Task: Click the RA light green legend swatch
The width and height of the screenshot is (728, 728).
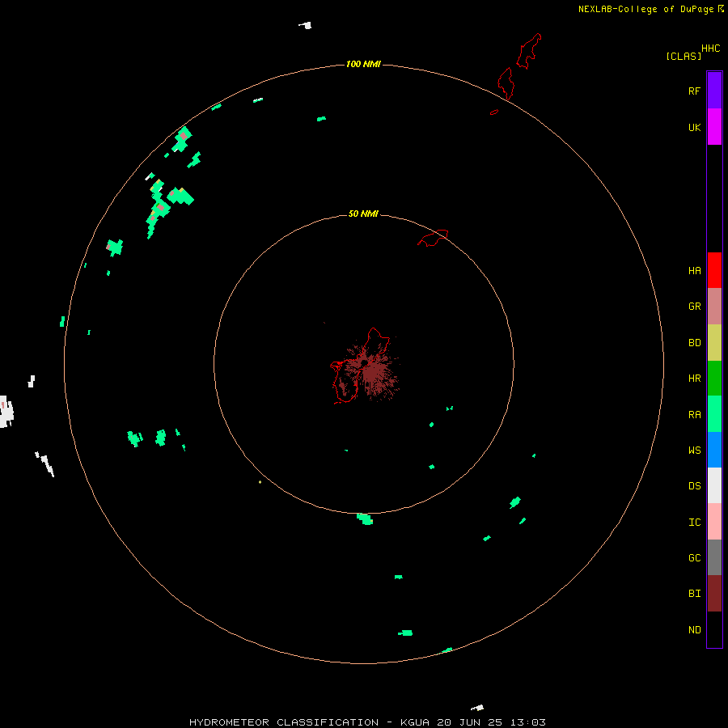Action: click(x=714, y=414)
